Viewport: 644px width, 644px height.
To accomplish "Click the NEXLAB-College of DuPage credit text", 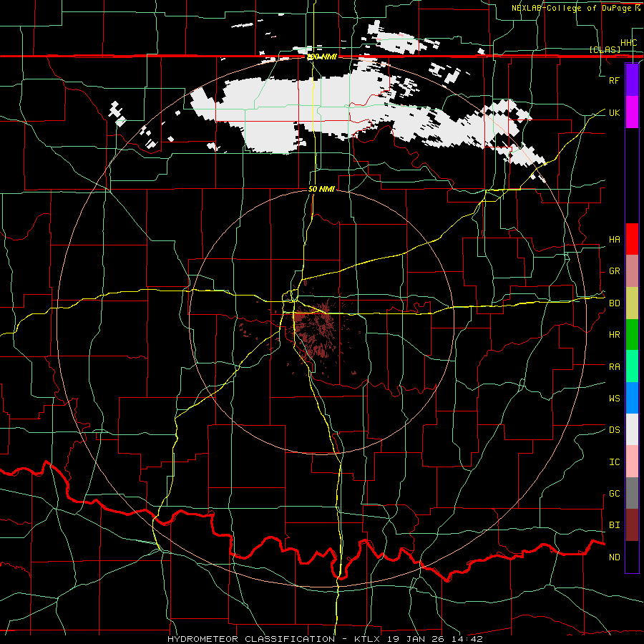I will coord(571,8).
